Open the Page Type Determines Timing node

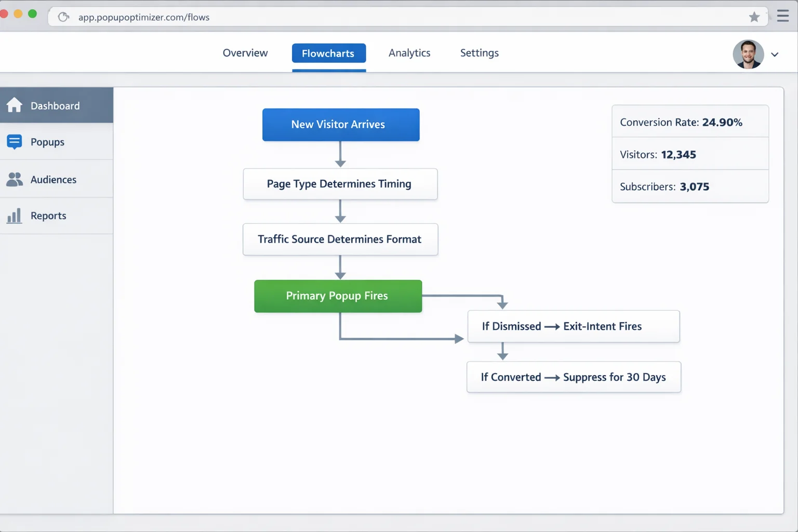340,184
